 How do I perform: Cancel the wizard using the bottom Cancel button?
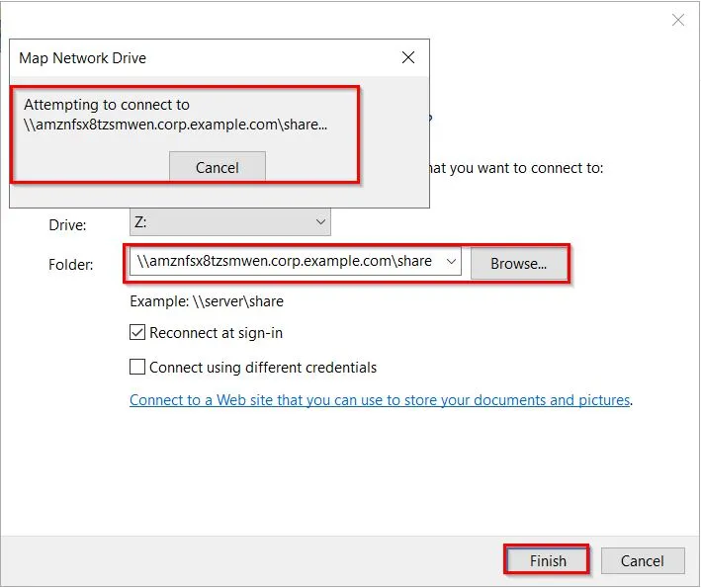(642, 561)
